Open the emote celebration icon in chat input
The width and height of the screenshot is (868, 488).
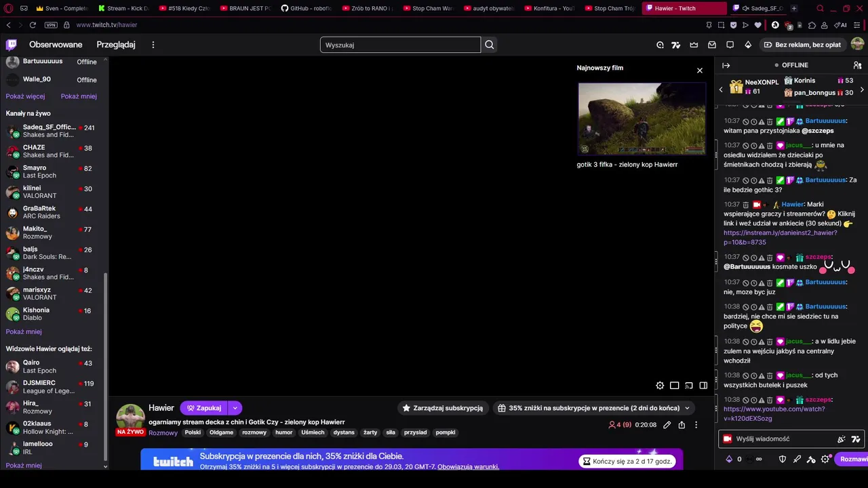[842, 439]
